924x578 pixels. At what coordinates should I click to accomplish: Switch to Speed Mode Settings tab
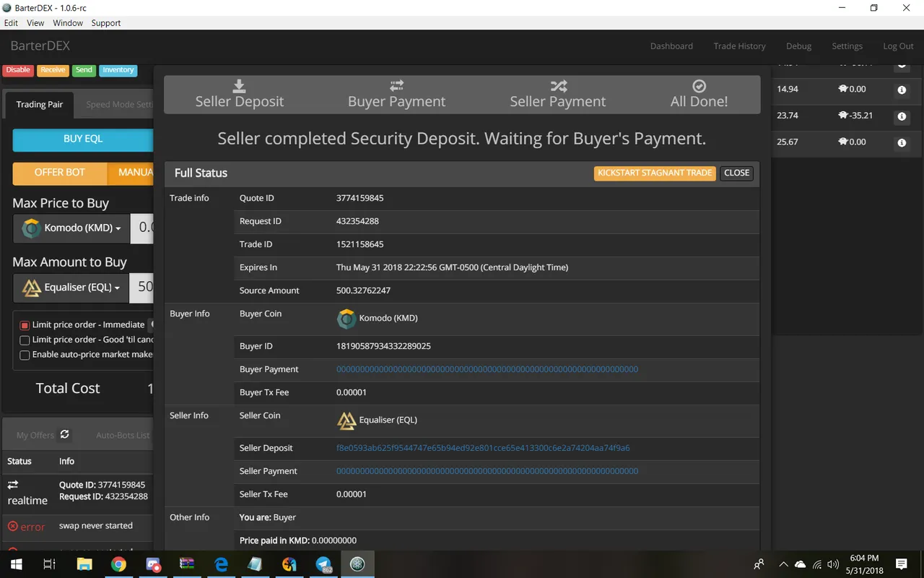click(x=118, y=105)
